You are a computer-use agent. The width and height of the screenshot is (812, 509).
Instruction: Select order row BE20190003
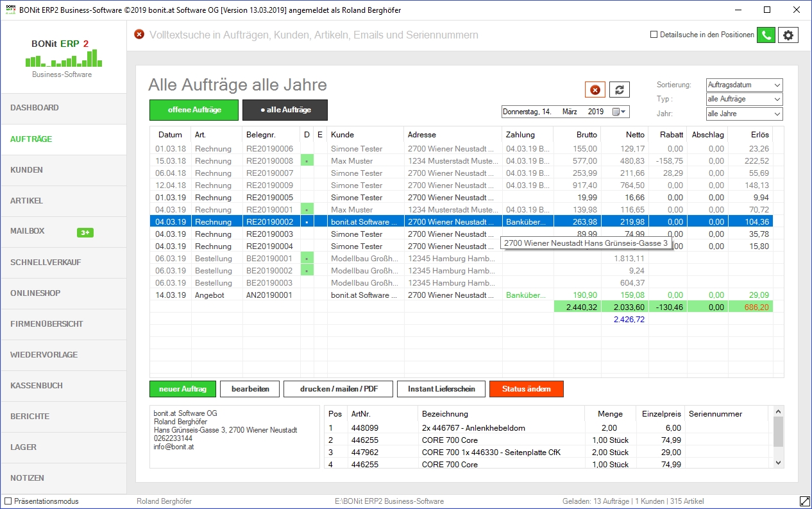tap(462, 283)
